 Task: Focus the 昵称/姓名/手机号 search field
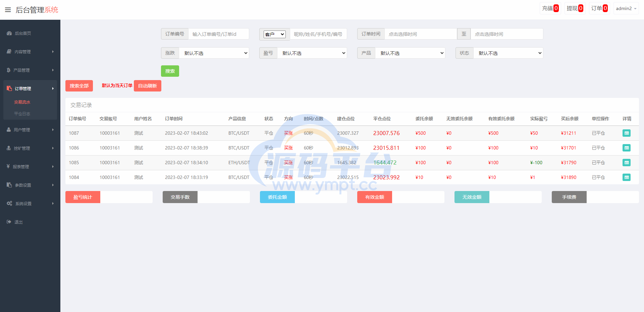318,34
